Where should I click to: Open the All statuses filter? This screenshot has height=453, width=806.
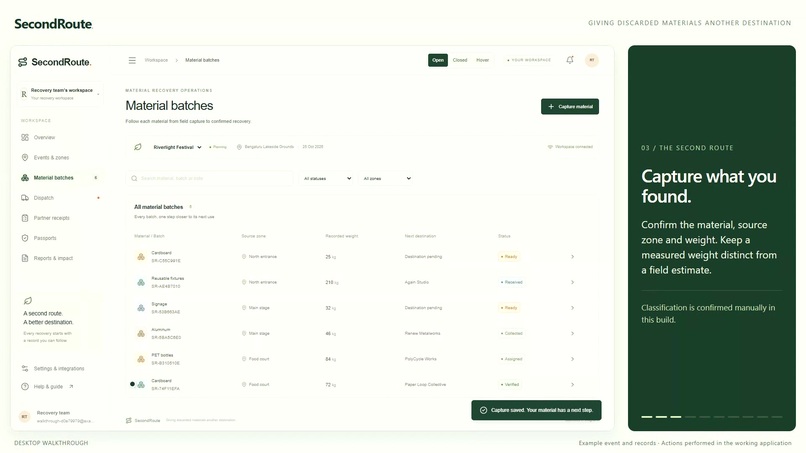click(x=327, y=178)
